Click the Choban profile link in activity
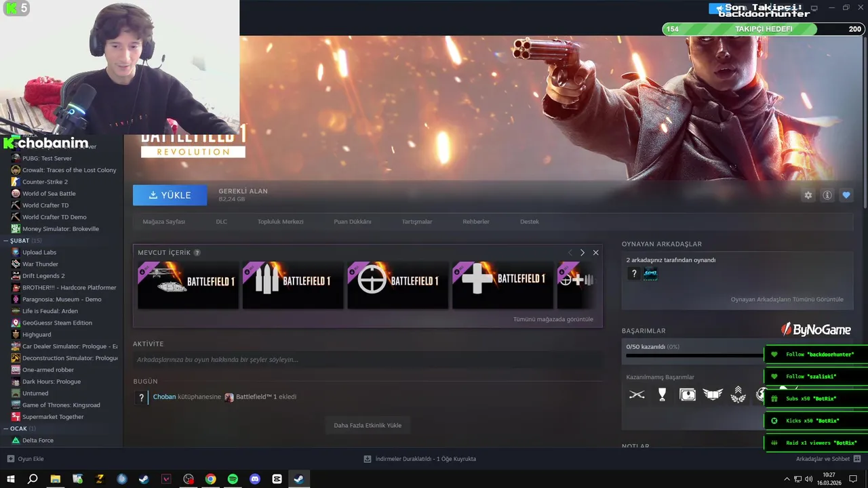Image resolution: width=868 pixels, height=488 pixels. [164, 397]
